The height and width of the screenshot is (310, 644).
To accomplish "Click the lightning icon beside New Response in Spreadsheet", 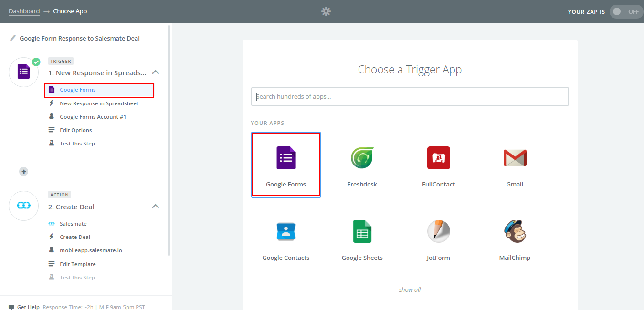I will tap(52, 103).
